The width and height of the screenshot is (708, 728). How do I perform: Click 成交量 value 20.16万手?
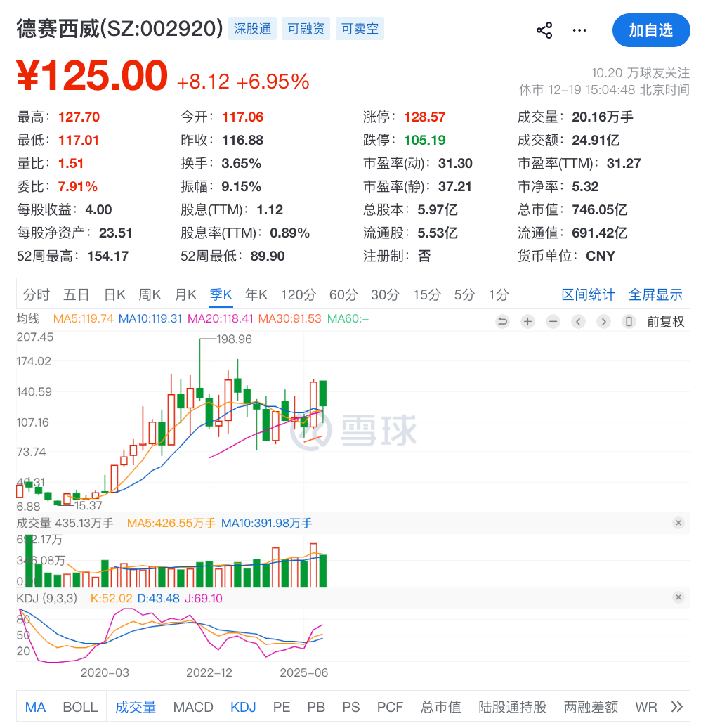click(x=602, y=117)
